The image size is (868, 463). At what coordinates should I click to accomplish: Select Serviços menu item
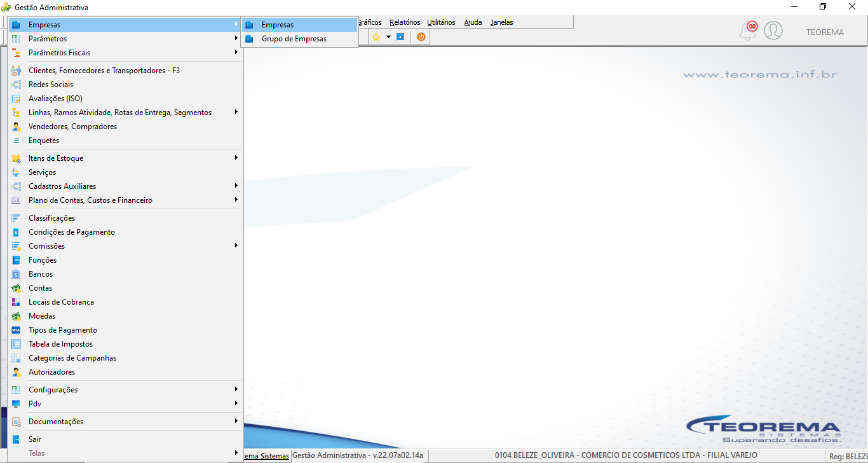(x=125, y=172)
